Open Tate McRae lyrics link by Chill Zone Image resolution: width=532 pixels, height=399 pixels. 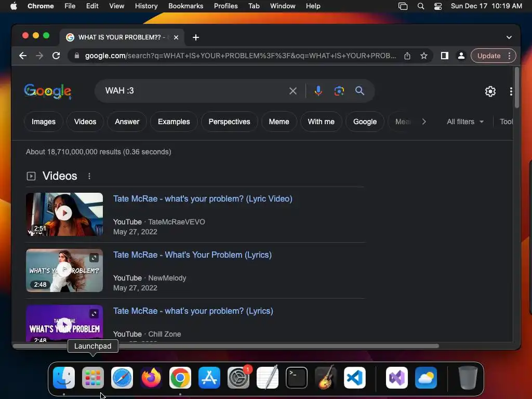(193, 311)
